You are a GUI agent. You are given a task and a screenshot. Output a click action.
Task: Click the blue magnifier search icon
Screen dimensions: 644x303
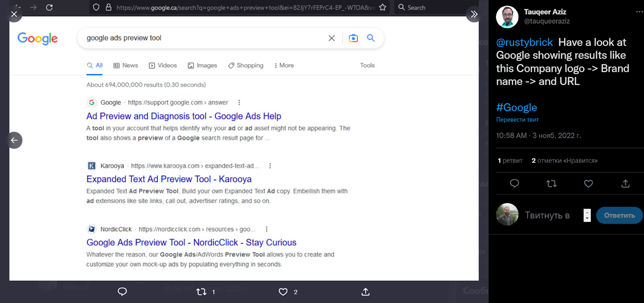tap(371, 38)
